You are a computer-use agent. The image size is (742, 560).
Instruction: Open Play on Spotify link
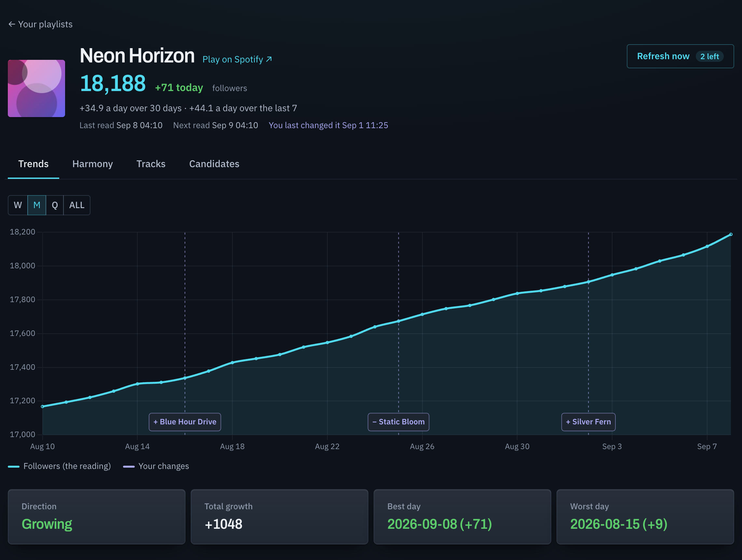(237, 59)
